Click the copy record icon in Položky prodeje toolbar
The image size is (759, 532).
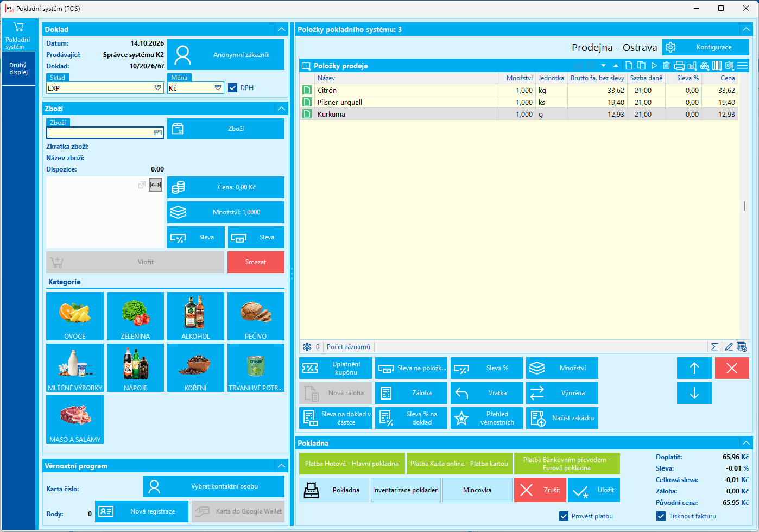tap(641, 66)
